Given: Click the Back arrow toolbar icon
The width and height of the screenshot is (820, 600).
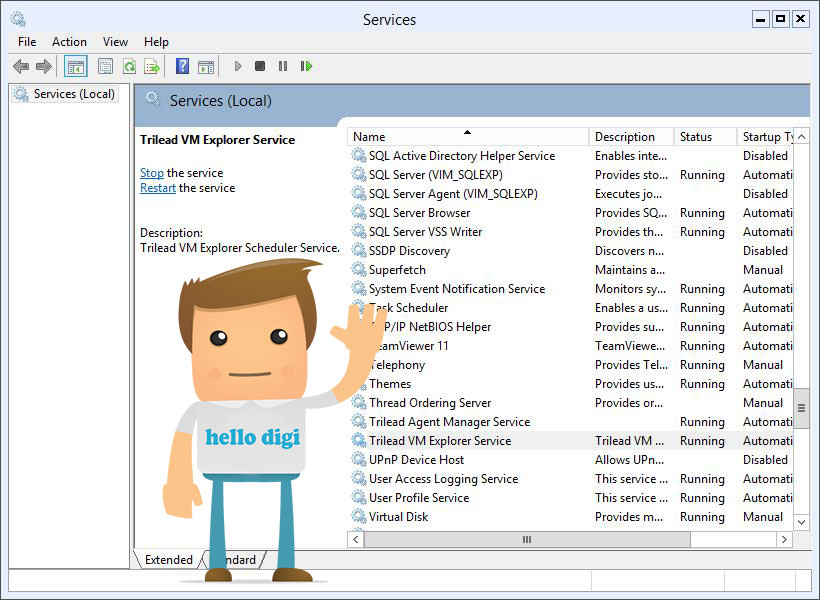Looking at the screenshot, I should click(x=21, y=66).
